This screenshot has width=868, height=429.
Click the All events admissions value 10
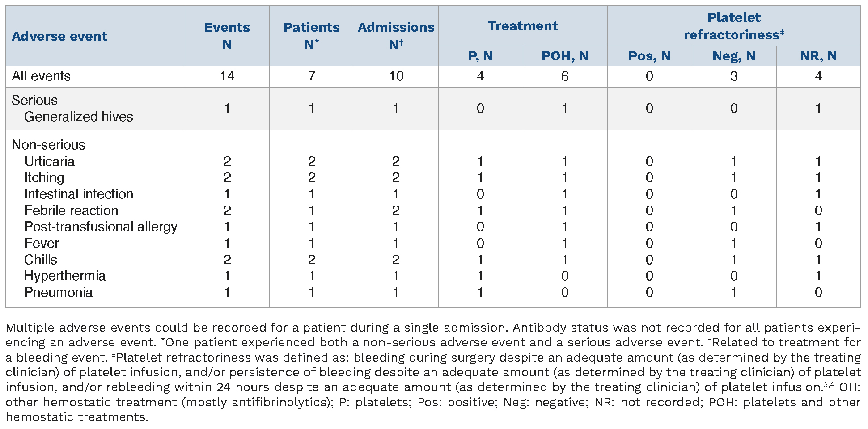(x=396, y=76)
